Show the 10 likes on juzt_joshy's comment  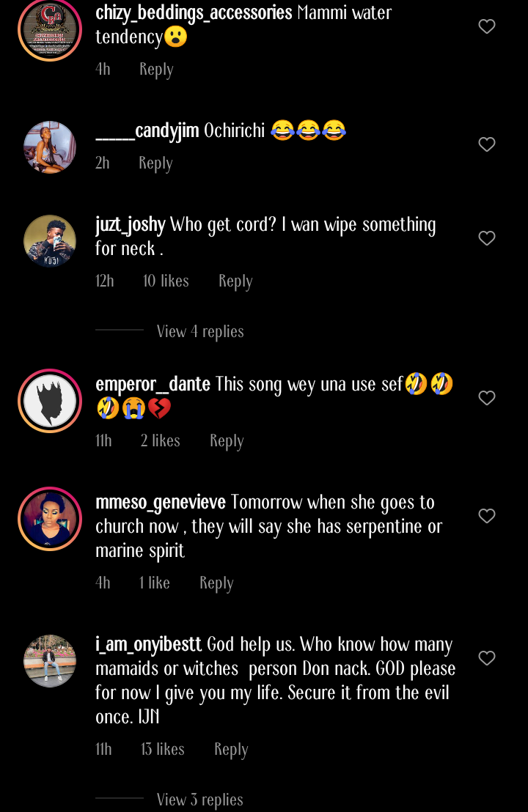(x=166, y=281)
